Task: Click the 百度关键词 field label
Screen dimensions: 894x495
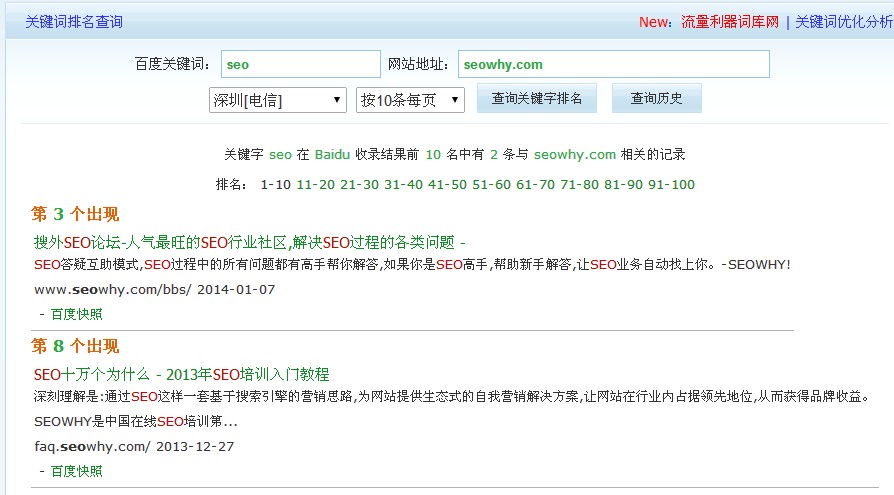Action: pyautogui.click(x=173, y=64)
